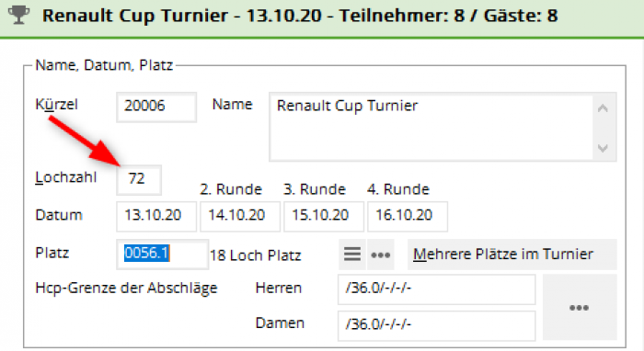The image size is (644, 351).
Task: Click the down arrow in the Name field scrollbar
Action: [x=603, y=148]
